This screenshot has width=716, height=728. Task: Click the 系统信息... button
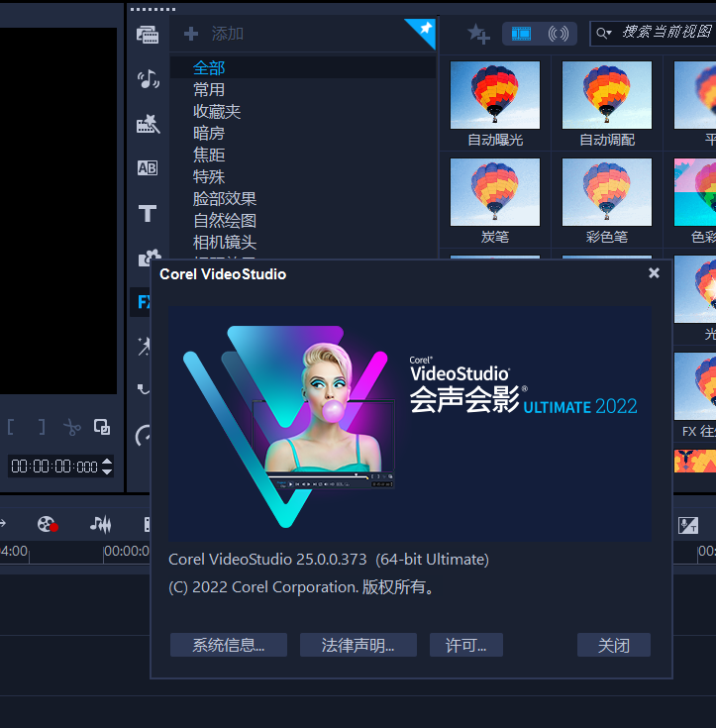229,645
